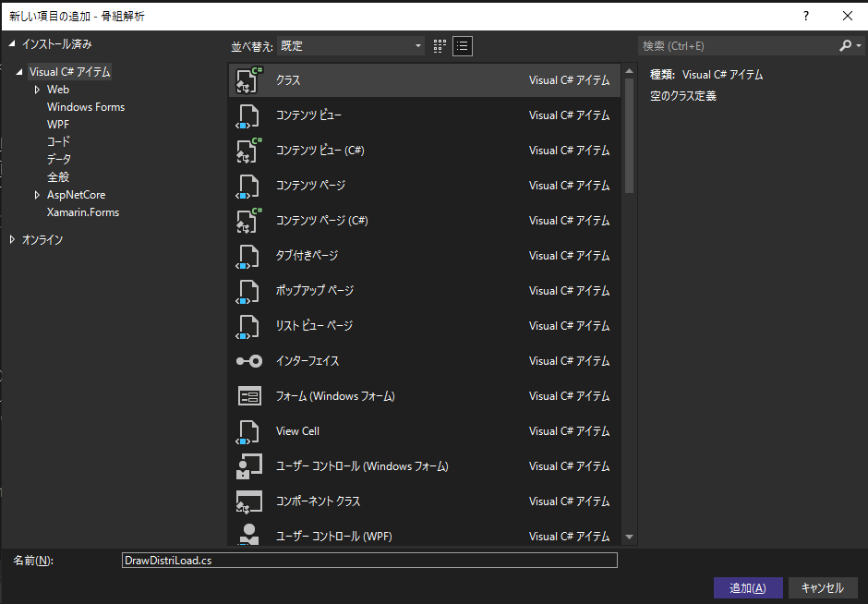Open the 並べ替え sort dropdown

pyautogui.click(x=350, y=46)
